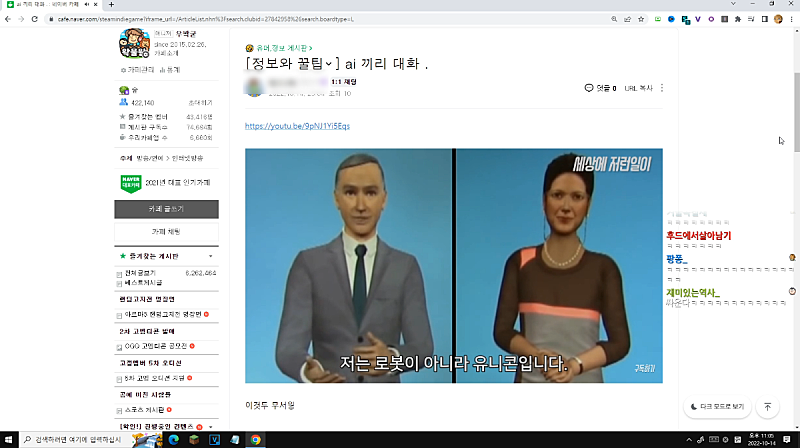Open the green screen-capture extension icon
The width and height of the screenshot is (800, 448).
658,19
